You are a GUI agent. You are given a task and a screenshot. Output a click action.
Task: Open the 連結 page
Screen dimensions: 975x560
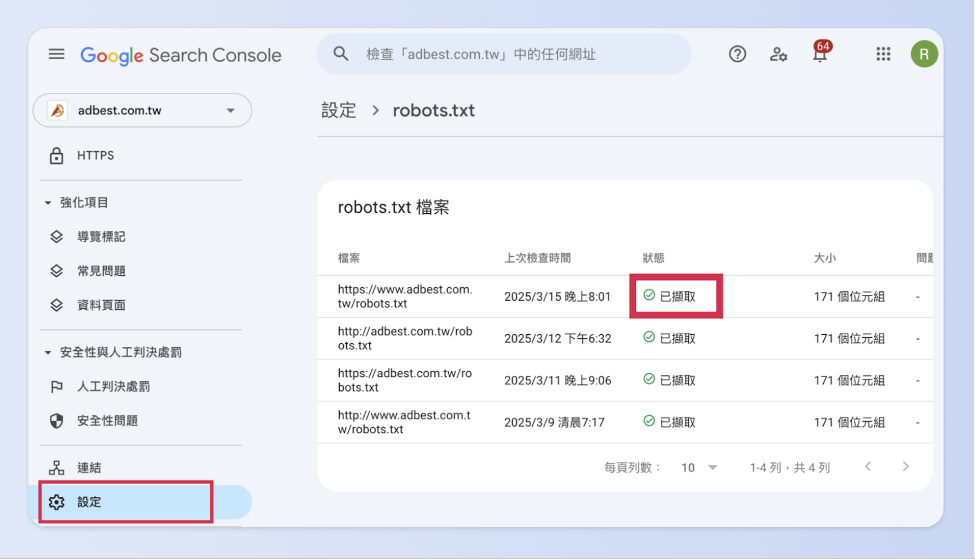click(89, 468)
